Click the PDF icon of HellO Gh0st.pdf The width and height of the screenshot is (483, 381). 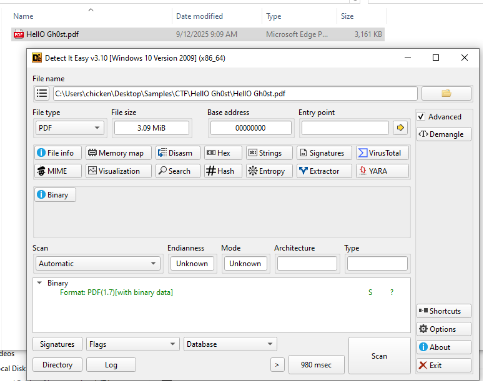click(x=19, y=34)
